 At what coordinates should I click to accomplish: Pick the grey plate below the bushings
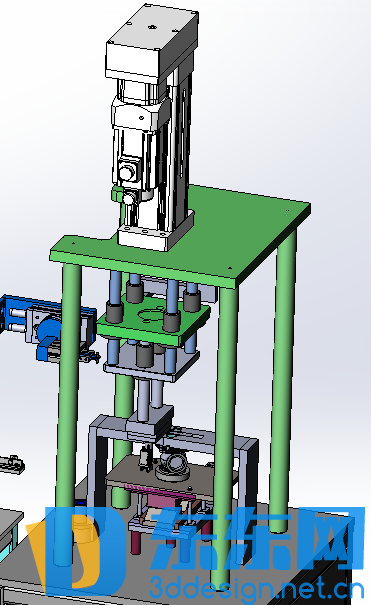pos(151,366)
